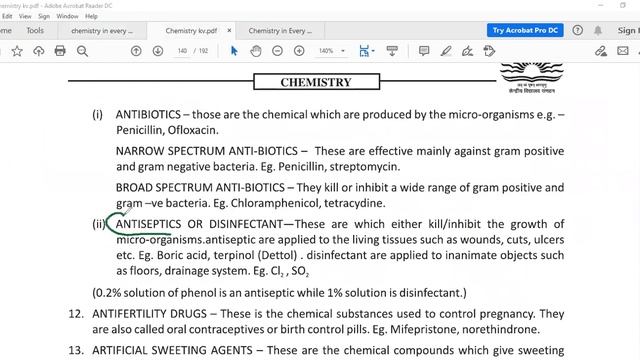This screenshot has width=640, height=360.
Task: Click the scrolling mode icon
Action: pyautogui.click(x=392, y=51)
